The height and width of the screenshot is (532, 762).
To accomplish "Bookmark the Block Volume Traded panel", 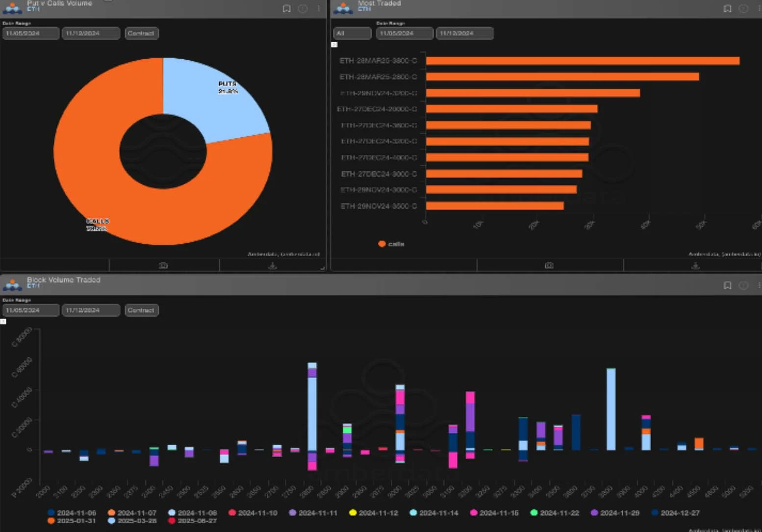I will (x=728, y=285).
